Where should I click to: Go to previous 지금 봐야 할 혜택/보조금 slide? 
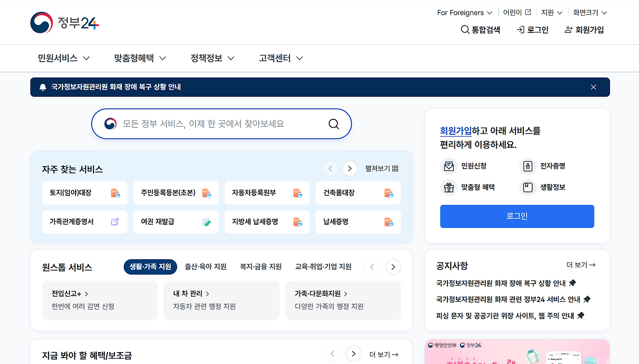[x=332, y=354]
